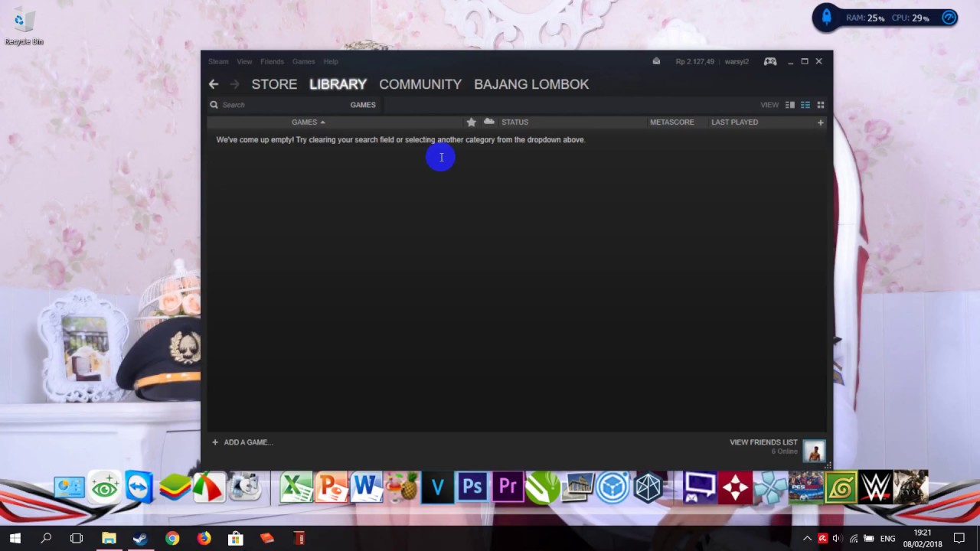This screenshot has width=980, height=551.
Task: Grab the Steam window resize grip
Action: [828, 465]
